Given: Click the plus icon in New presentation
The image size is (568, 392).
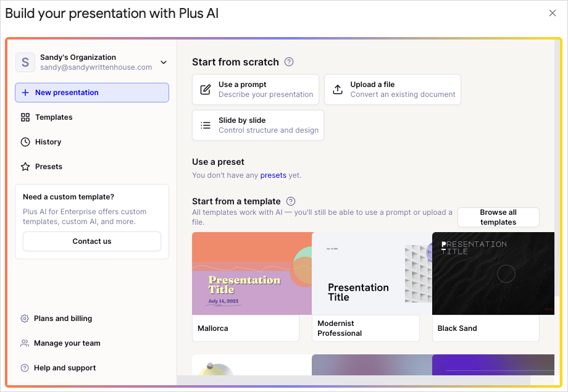Looking at the screenshot, I should 25,93.
